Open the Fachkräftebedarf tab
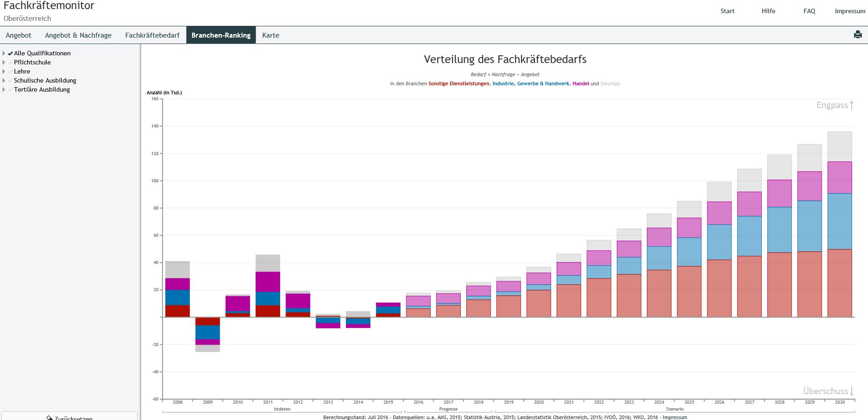The height and width of the screenshot is (420, 868). [x=152, y=35]
